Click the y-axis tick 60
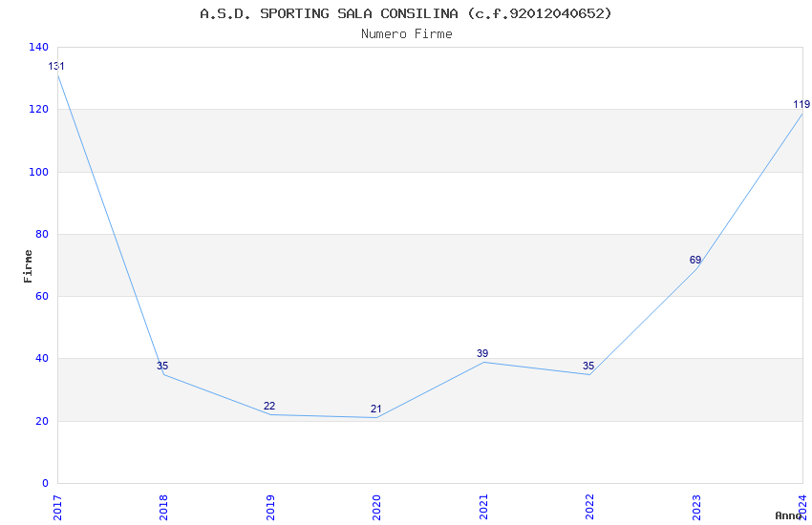This screenshot has width=812, height=525. click(x=42, y=296)
